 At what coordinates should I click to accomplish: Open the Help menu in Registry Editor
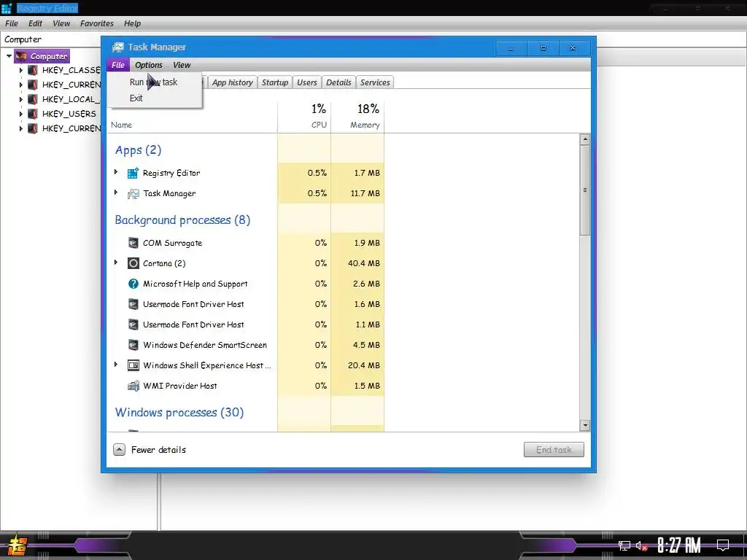(133, 23)
